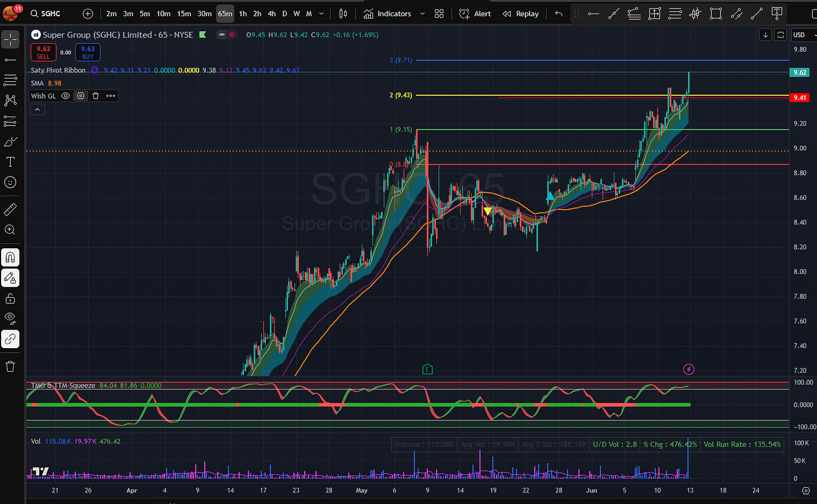This screenshot has width=817, height=504.
Task: Select the text annotation tool
Action: coord(10,162)
